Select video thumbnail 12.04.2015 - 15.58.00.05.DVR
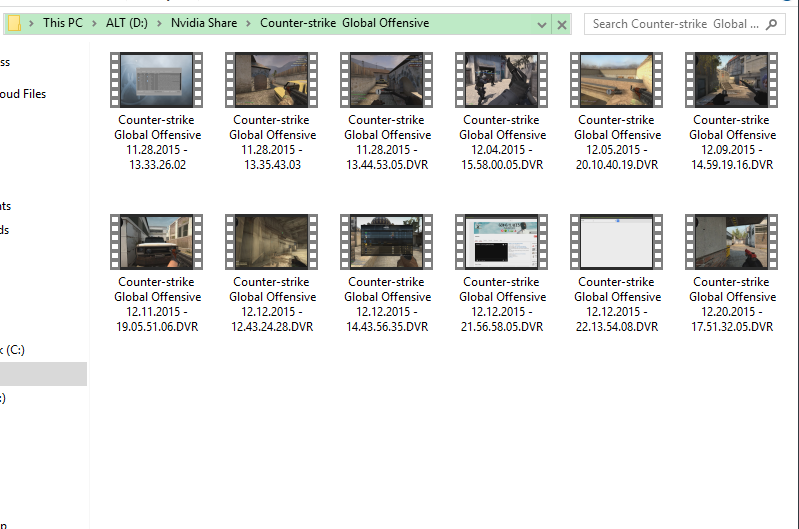799x529 pixels. [x=501, y=80]
